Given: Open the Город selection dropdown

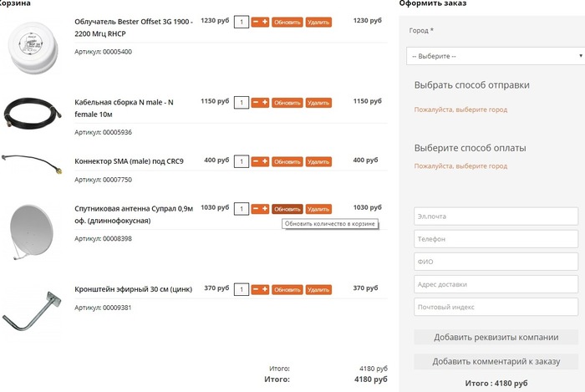Looking at the screenshot, I should (493, 56).
